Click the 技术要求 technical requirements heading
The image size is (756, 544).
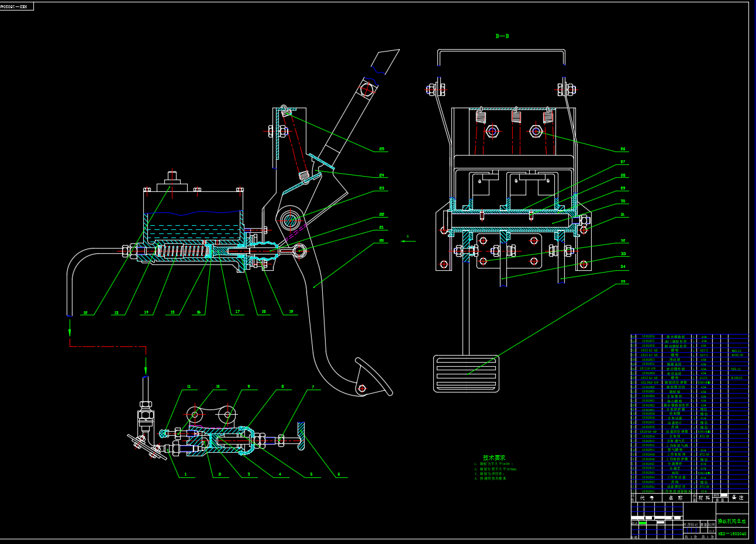click(494, 457)
